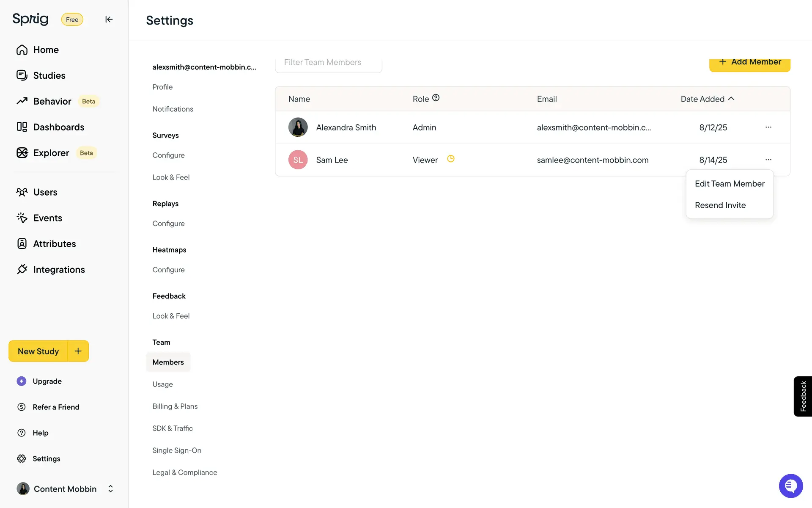Open the Dashboards page
The width and height of the screenshot is (812, 508).
click(x=58, y=127)
